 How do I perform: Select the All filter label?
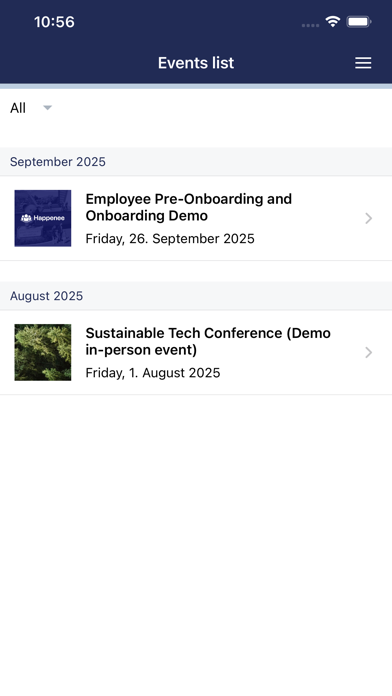point(18,108)
